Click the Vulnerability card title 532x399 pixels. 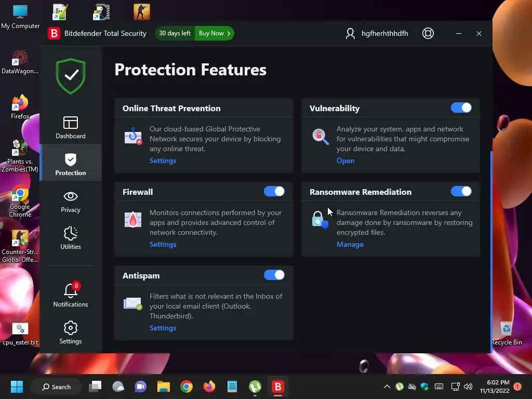(334, 109)
